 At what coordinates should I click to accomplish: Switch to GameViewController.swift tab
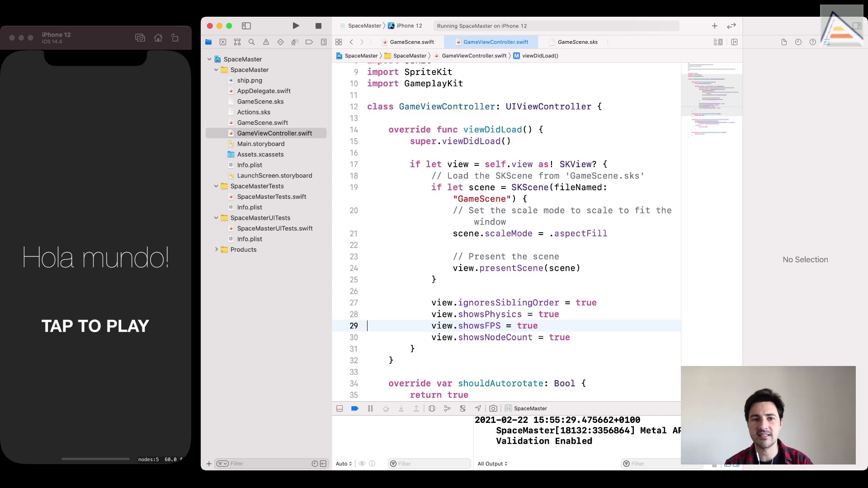[492, 42]
